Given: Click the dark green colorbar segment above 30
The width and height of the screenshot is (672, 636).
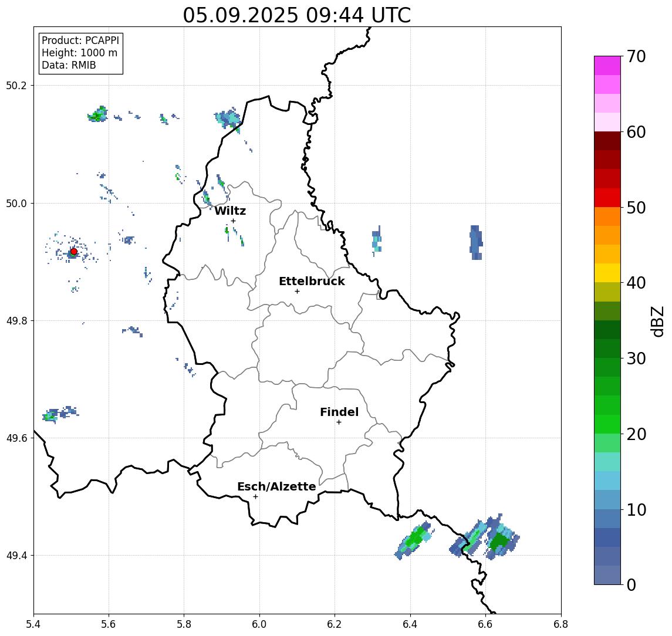Looking at the screenshot, I should pos(607,349).
